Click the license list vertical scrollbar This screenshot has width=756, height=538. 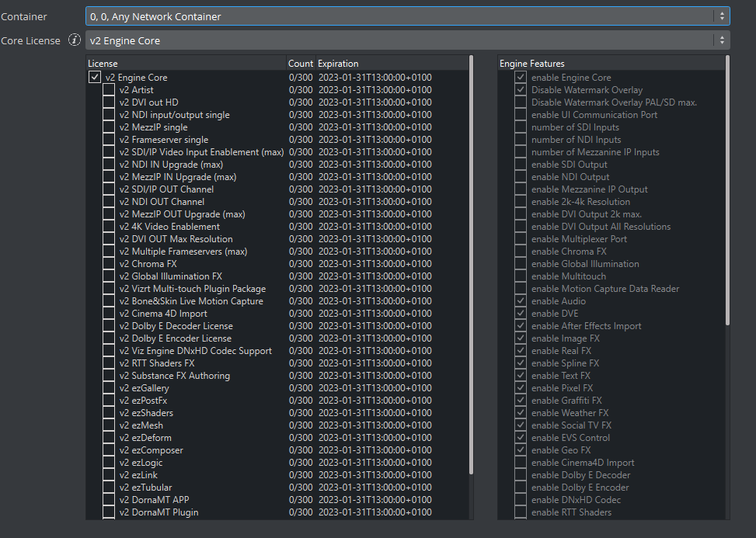[x=470, y=264]
